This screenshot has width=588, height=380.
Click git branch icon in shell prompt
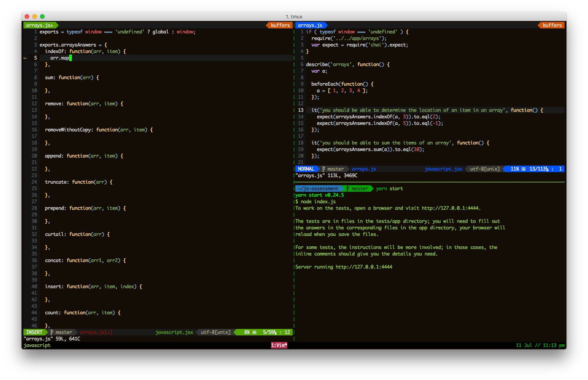(x=348, y=189)
